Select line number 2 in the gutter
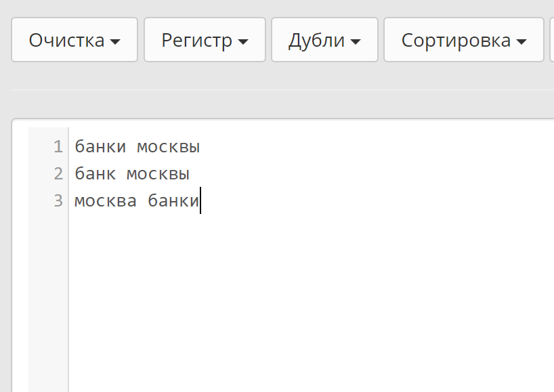The width and height of the screenshot is (554, 392). (x=58, y=173)
